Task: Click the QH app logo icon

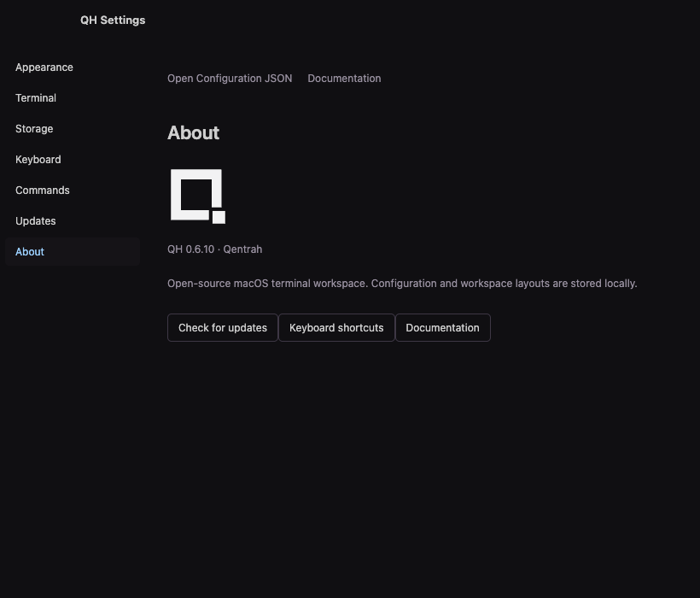Action: [x=198, y=196]
